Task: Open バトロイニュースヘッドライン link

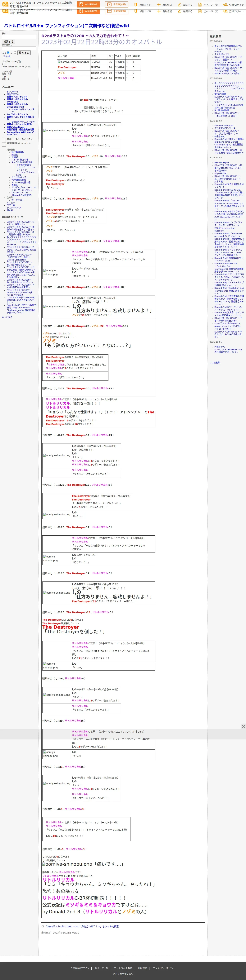Action: tap(25, 169)
